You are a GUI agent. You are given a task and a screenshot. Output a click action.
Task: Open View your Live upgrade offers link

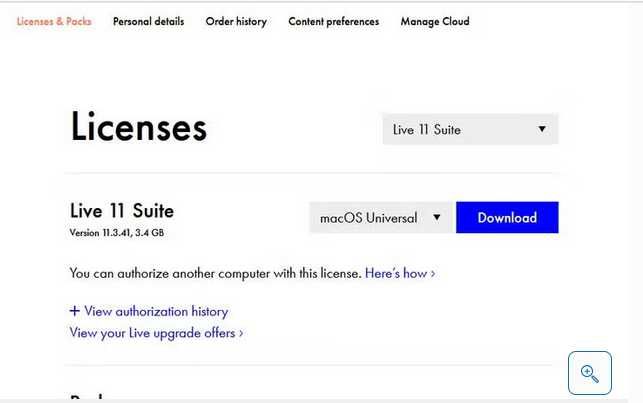[156, 333]
